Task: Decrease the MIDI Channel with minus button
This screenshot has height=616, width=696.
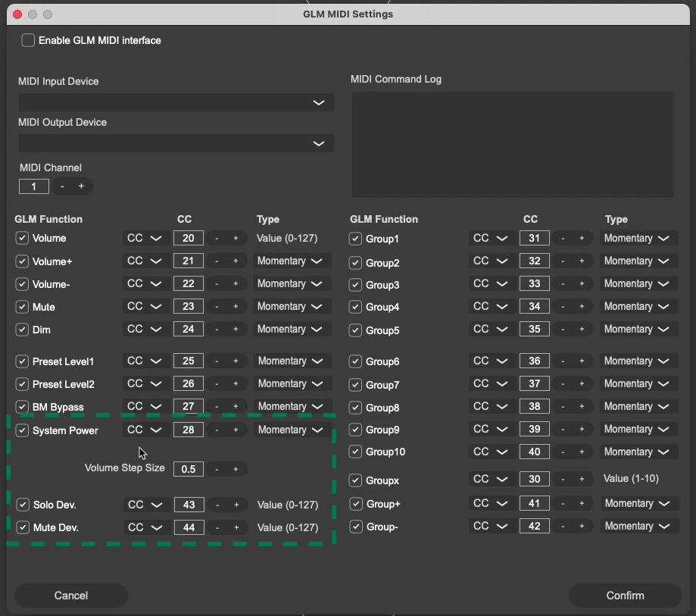Action: pos(62,186)
